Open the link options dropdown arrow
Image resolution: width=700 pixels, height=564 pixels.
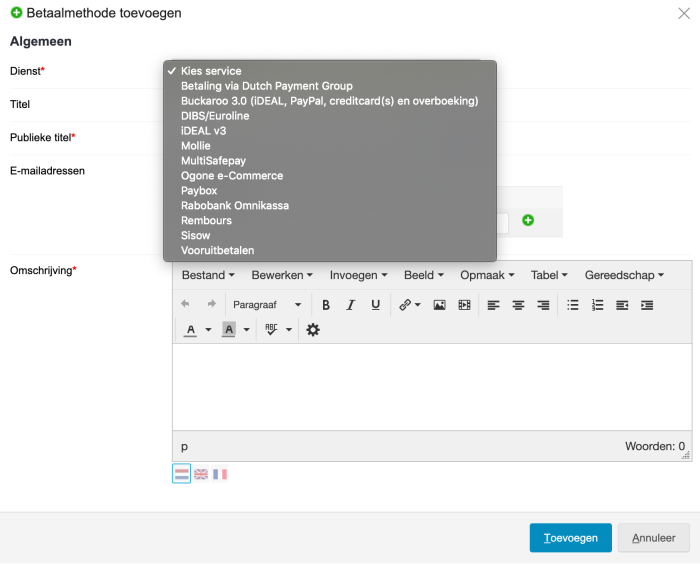tap(418, 305)
